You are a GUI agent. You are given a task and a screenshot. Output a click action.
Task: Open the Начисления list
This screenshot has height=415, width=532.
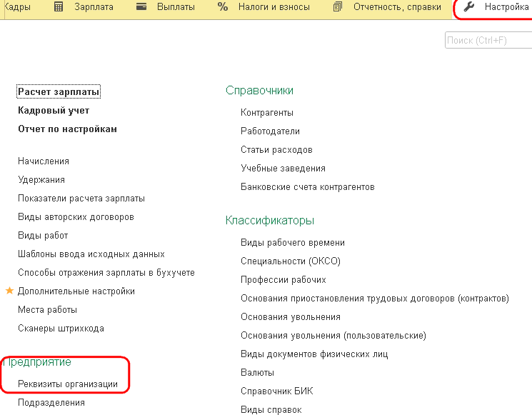point(44,161)
